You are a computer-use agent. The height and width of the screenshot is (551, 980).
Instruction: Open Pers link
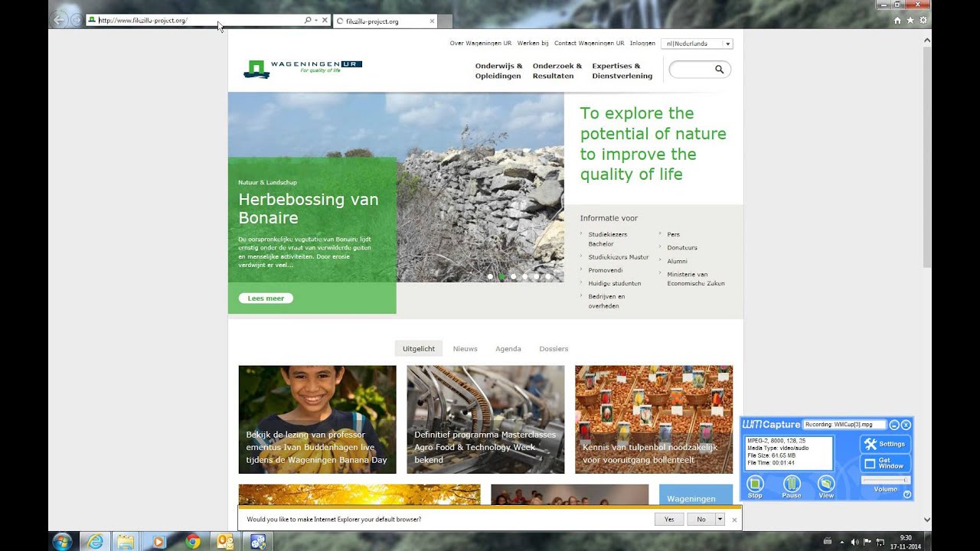[673, 234]
